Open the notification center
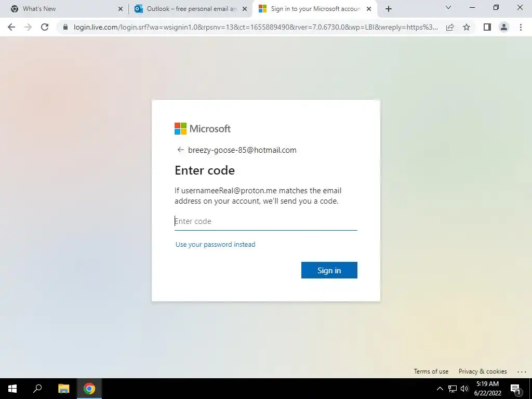 tap(515, 389)
